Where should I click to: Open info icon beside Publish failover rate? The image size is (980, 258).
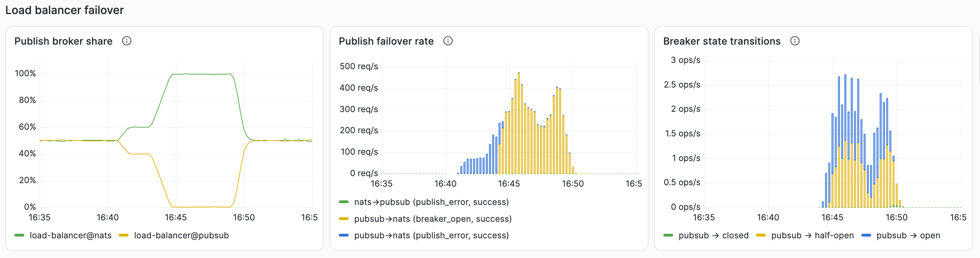click(448, 41)
